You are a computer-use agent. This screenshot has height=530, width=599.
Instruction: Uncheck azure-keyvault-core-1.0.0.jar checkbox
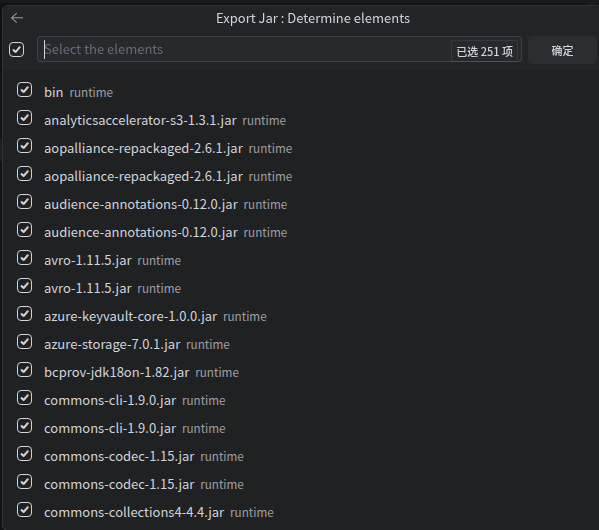[x=24, y=314]
